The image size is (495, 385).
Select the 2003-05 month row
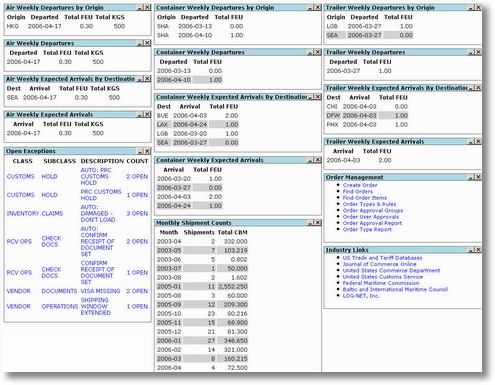pyautogui.click(x=202, y=250)
